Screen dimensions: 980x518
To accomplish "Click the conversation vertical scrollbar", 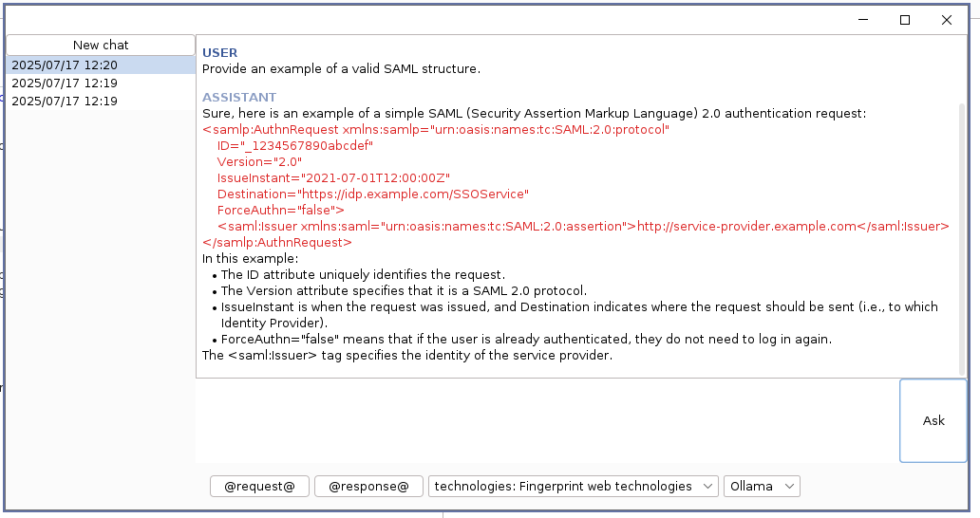I will 963,239.
